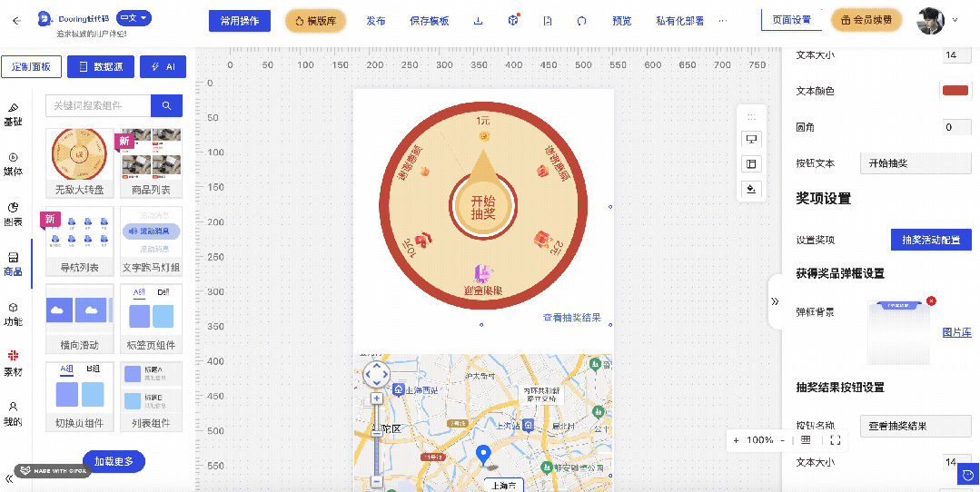Image resolution: width=980 pixels, height=492 pixels.
Task: Click the 按钮文本 input field
Action: pyautogui.click(x=916, y=163)
